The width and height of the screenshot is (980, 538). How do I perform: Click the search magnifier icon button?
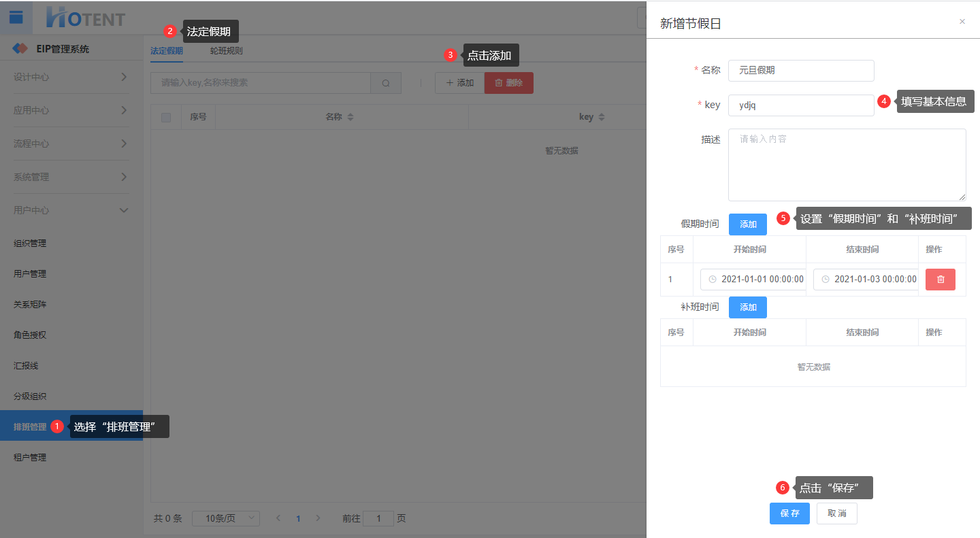(x=386, y=83)
